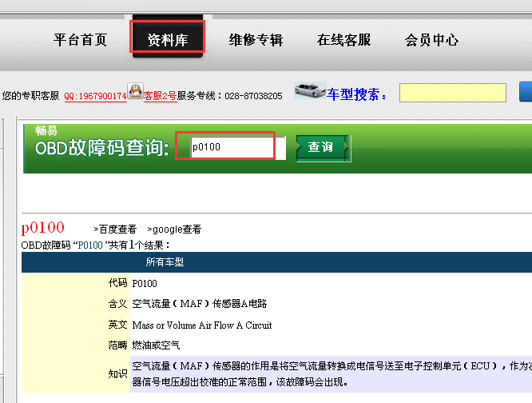
Task: Open the 平台首页 navigation tab
Action: point(81,40)
